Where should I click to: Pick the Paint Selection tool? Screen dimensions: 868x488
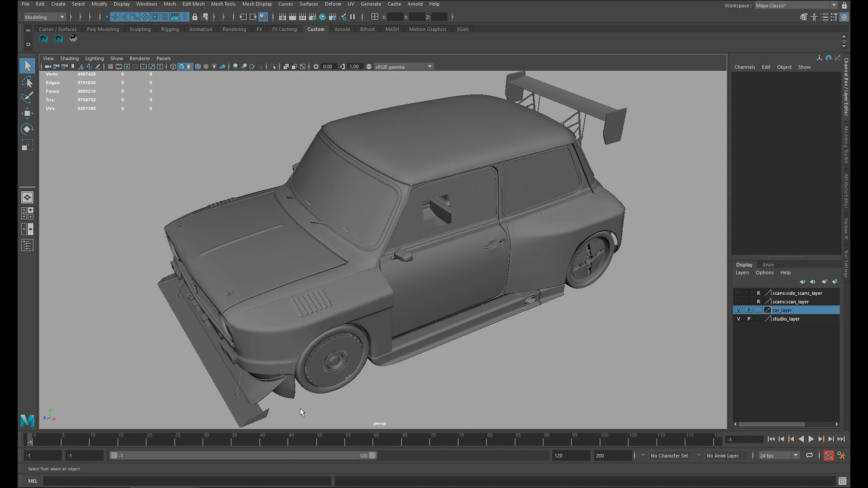tap(27, 97)
